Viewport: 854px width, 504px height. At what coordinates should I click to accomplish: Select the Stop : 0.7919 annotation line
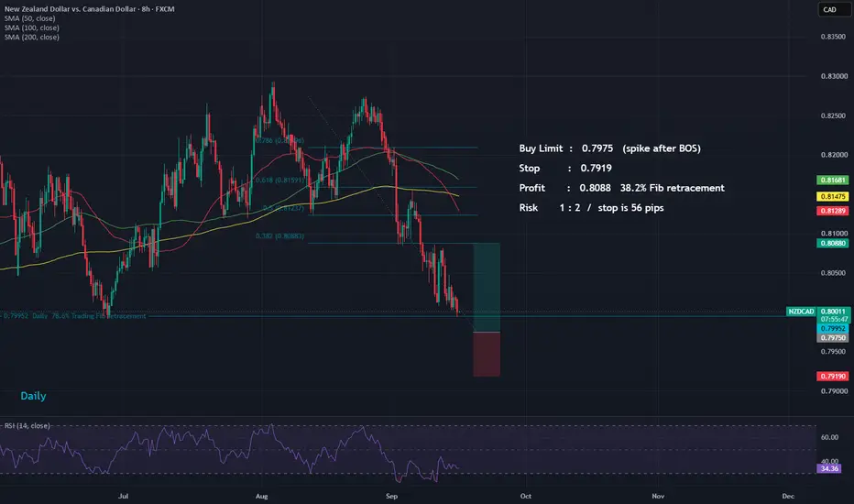pyautogui.click(x=564, y=169)
